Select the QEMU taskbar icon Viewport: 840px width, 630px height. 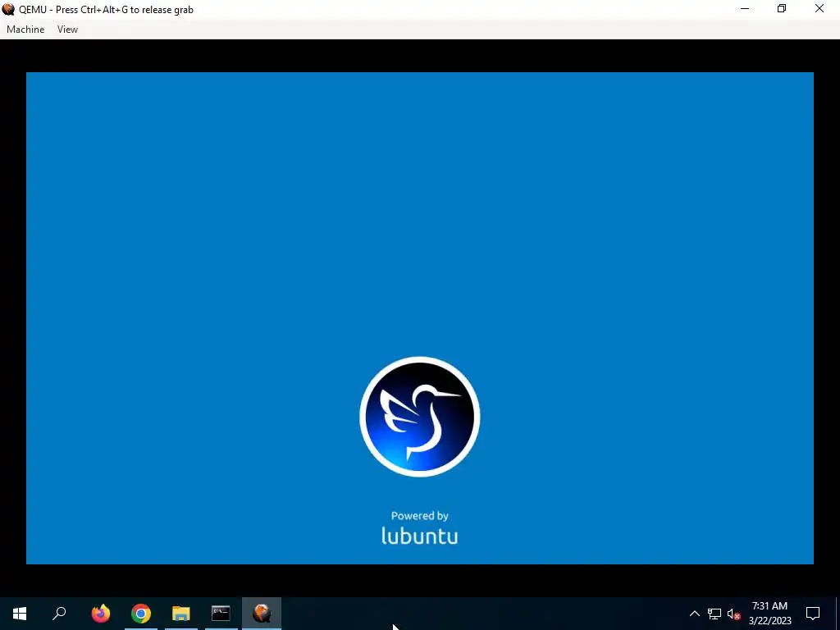262,614
